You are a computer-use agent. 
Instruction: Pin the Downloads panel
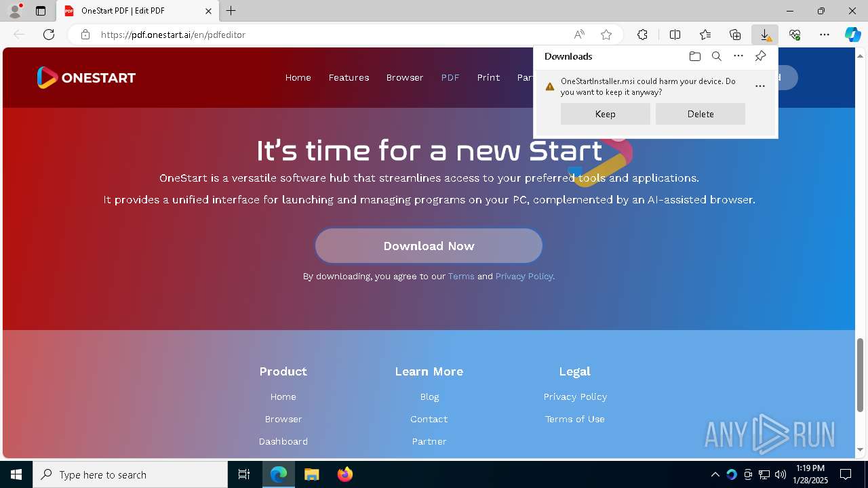click(x=760, y=56)
